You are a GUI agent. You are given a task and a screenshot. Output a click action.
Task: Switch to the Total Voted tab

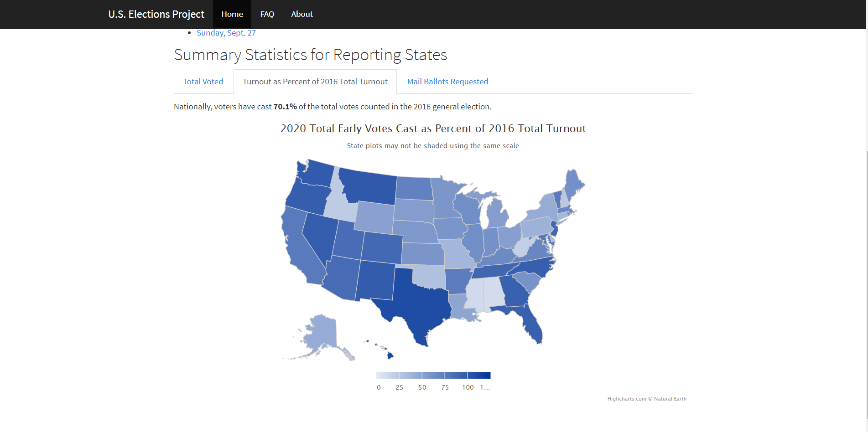click(x=203, y=82)
